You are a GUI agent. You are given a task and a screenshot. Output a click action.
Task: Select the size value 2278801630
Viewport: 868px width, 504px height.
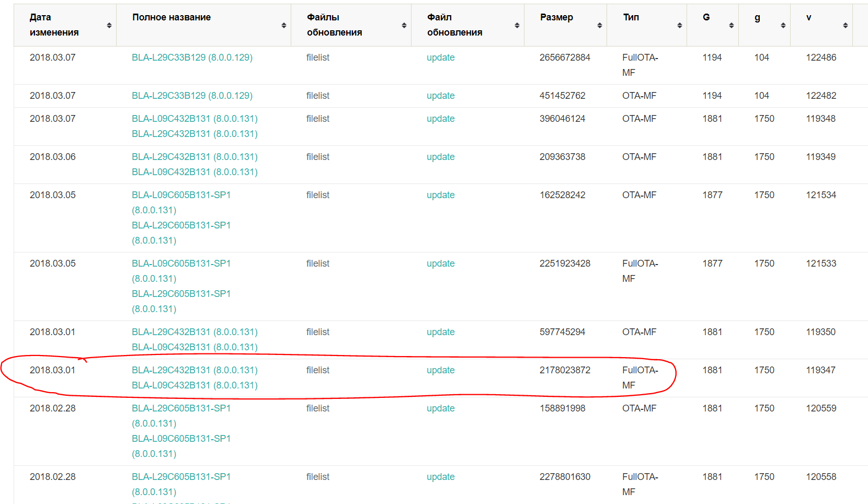(x=565, y=477)
